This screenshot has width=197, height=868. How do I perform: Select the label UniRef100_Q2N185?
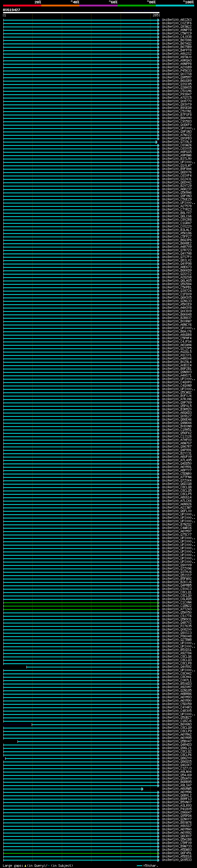[x=177, y=690]
